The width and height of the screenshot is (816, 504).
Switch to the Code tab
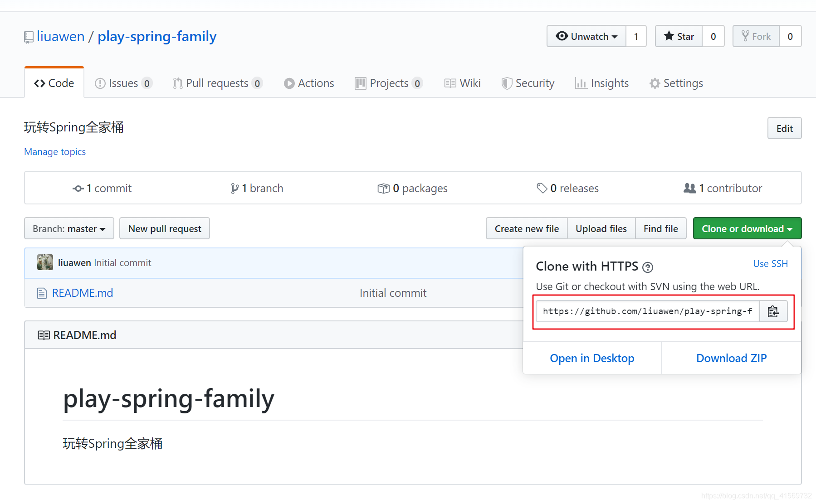(54, 83)
